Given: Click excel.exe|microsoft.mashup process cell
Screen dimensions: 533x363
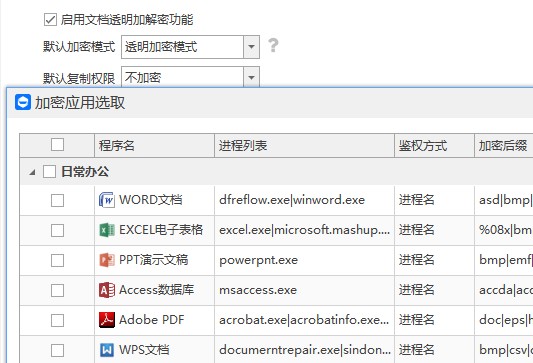Looking at the screenshot, I should coord(305,230).
